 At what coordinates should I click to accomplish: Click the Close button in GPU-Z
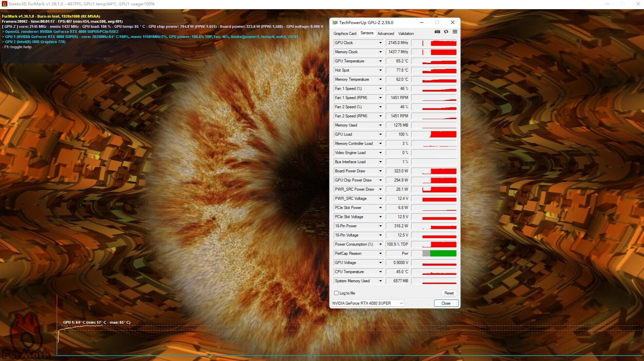tap(446, 303)
